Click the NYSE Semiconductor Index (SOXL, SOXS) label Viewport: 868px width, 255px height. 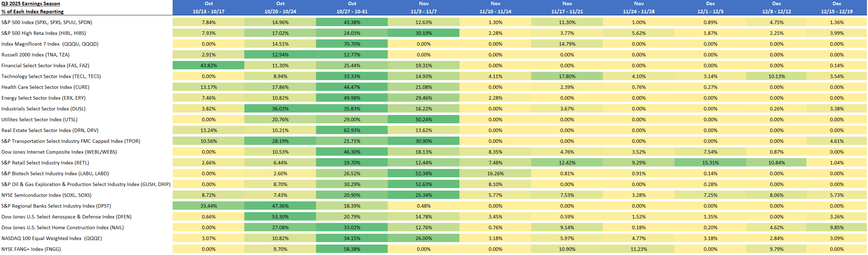click(46, 195)
